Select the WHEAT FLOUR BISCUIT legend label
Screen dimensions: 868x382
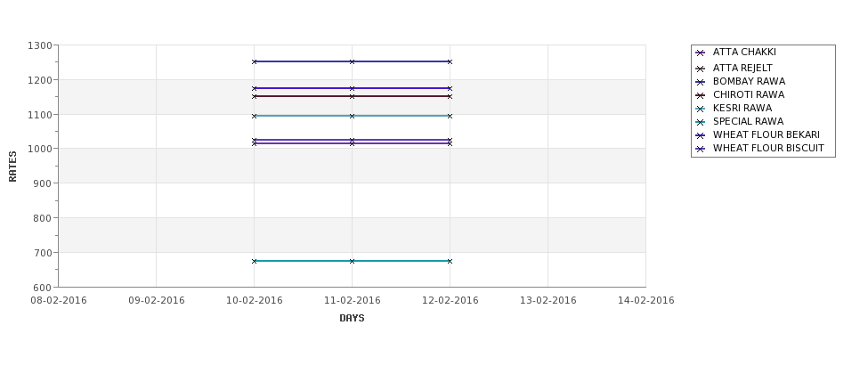768,149
